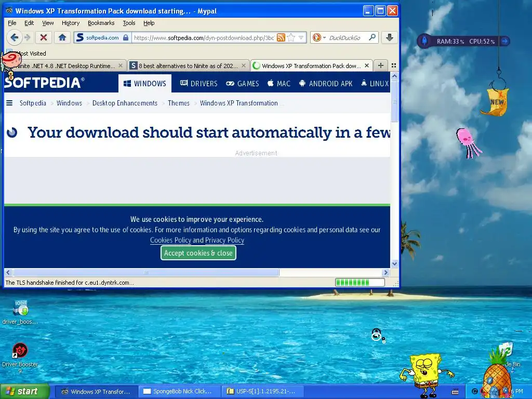Click Accept cookies & close button

coord(198,253)
